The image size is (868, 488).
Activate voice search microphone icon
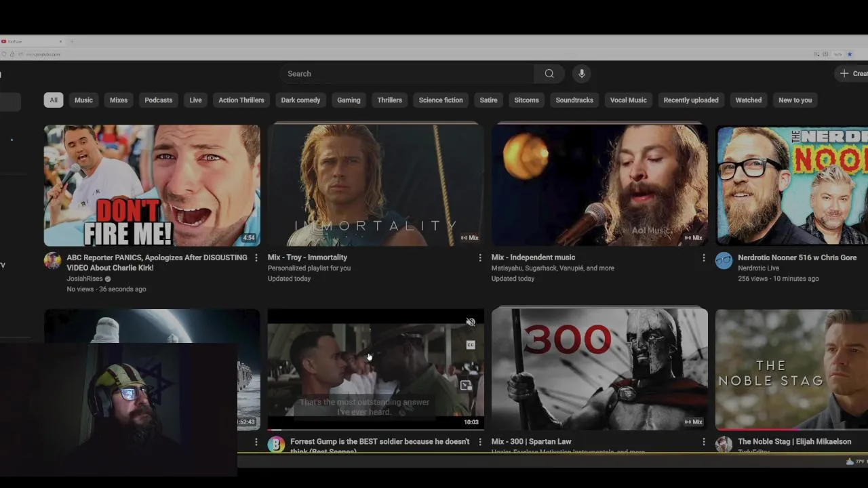pos(581,74)
